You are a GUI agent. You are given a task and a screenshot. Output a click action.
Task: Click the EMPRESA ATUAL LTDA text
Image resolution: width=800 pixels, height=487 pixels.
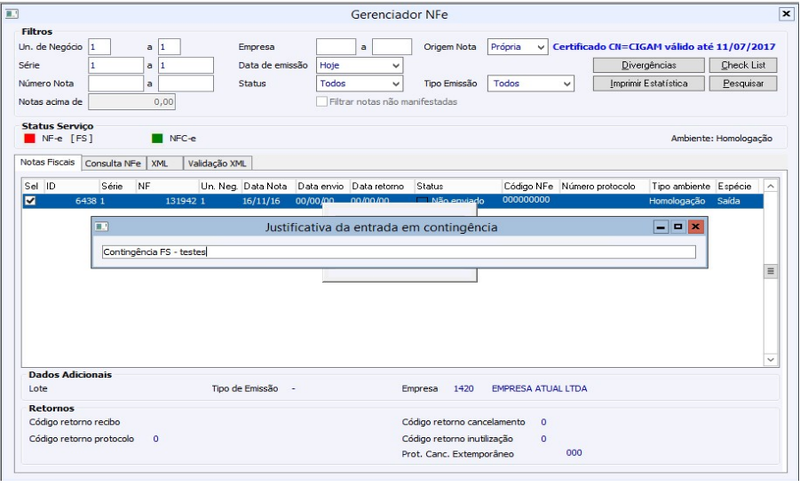click(539, 389)
